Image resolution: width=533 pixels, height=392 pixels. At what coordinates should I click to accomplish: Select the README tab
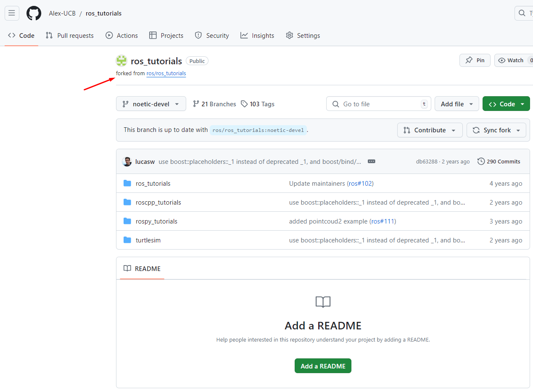(142, 268)
